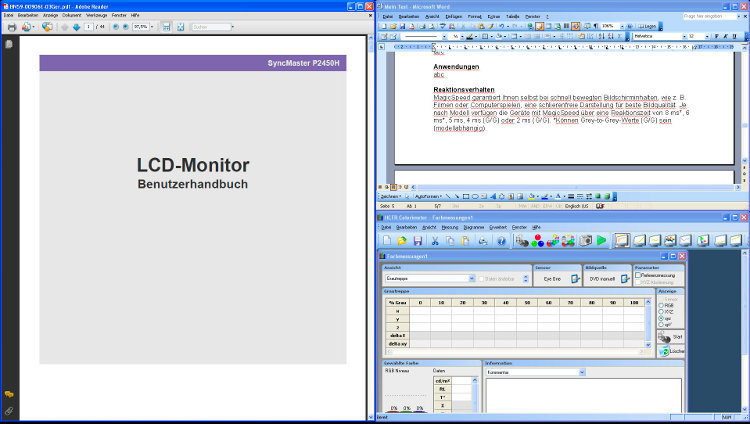Toggle full screen fit icon in Adobe Reader toolbar
750x424 pixels.
click(x=180, y=27)
